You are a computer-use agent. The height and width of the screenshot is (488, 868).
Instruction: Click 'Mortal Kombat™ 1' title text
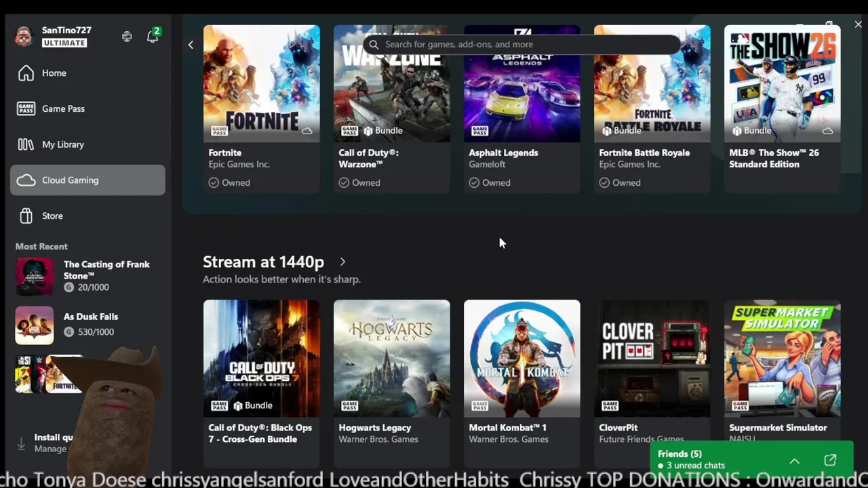(507, 428)
